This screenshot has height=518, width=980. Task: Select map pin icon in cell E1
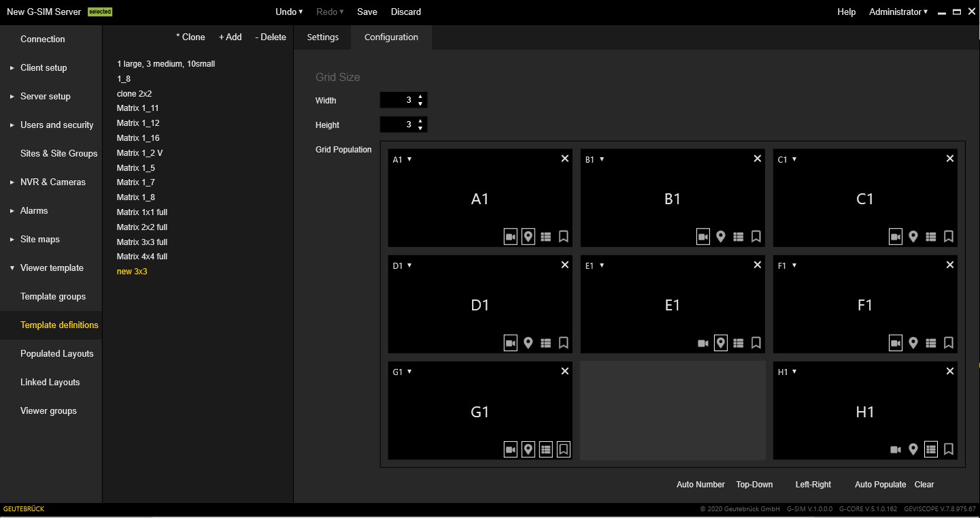coord(721,343)
